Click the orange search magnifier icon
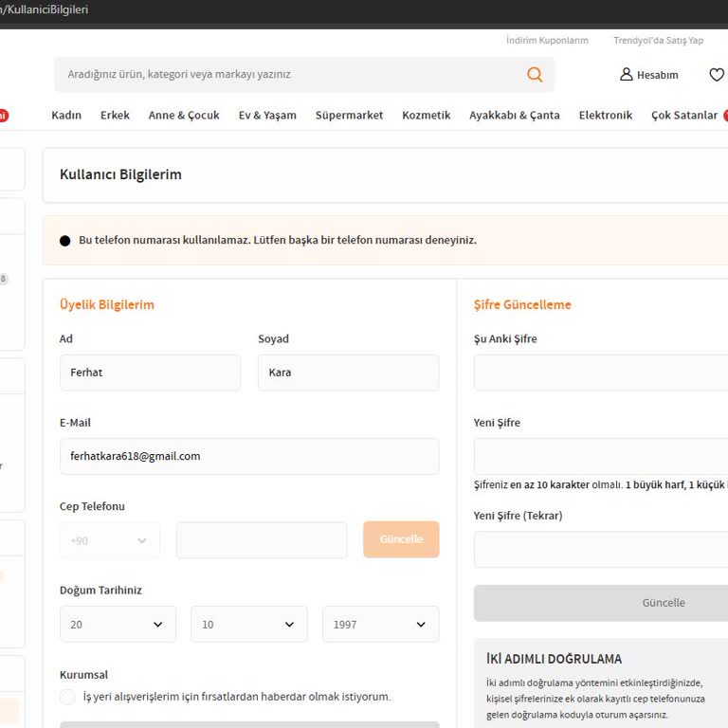The width and height of the screenshot is (728, 728). point(535,75)
